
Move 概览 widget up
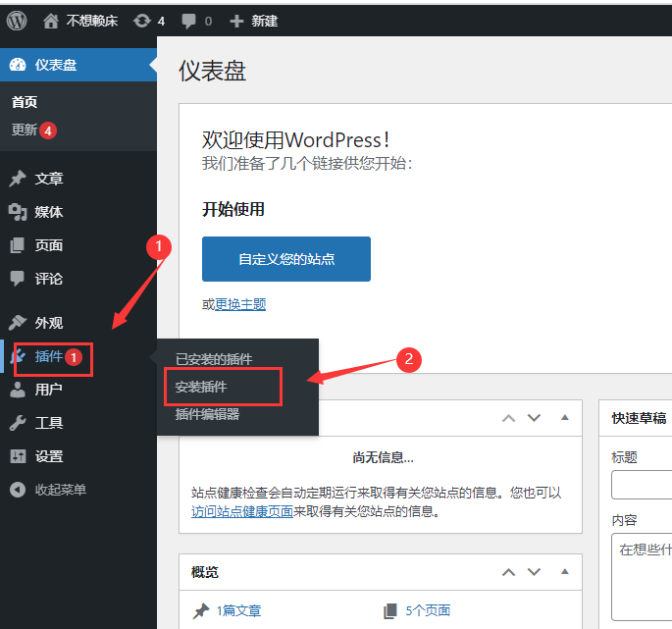pos(509,572)
